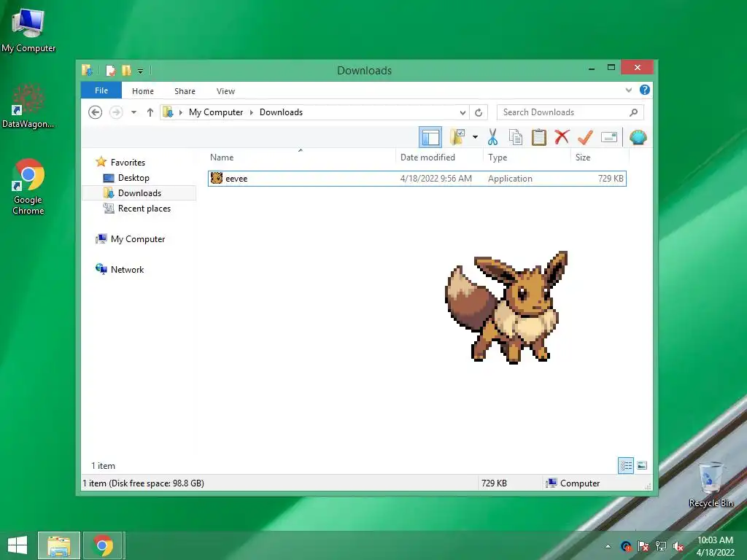
Task: Sort by the Date modified column header
Action: click(439, 157)
